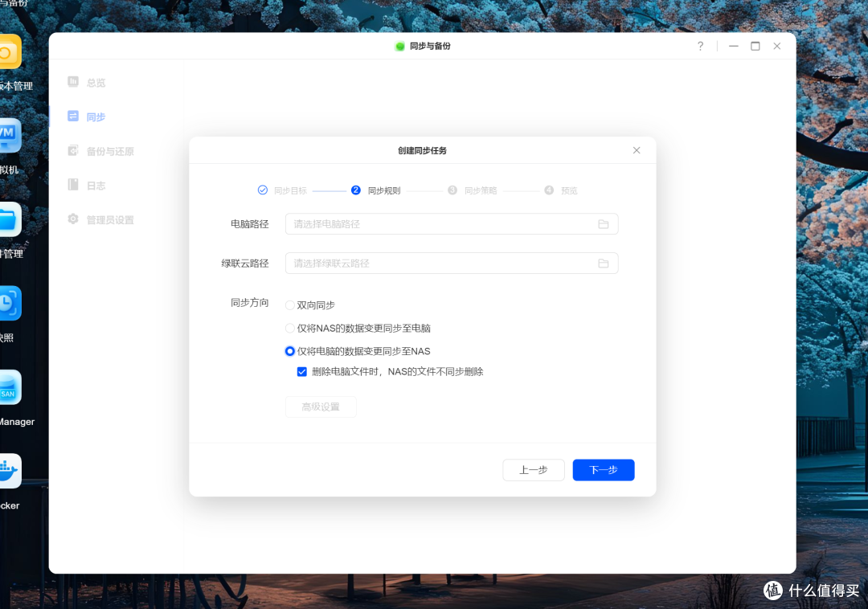This screenshot has width=868, height=609.
Task: Click the 管理员设置 gear icon
Action: tap(73, 219)
